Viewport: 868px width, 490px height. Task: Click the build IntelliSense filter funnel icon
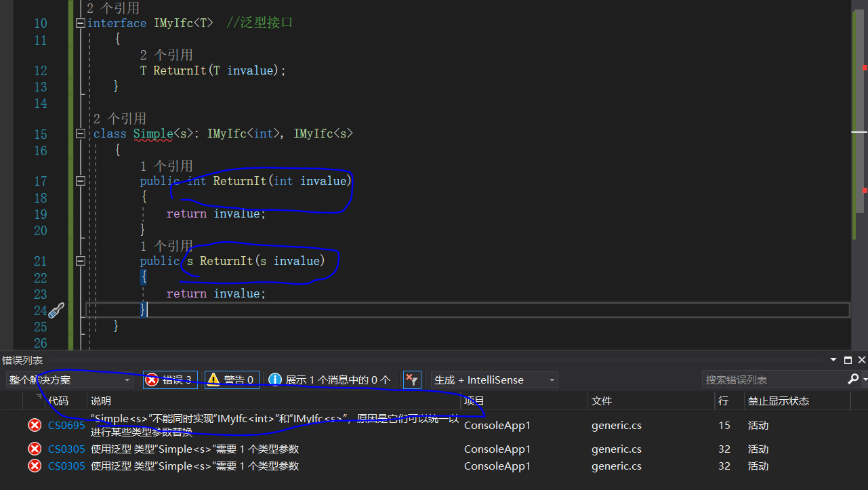click(x=412, y=380)
